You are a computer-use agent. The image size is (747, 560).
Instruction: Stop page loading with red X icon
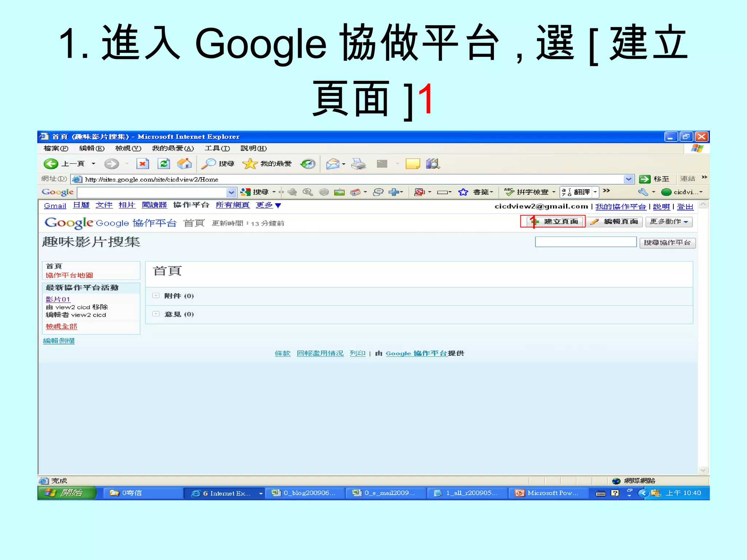(x=143, y=164)
